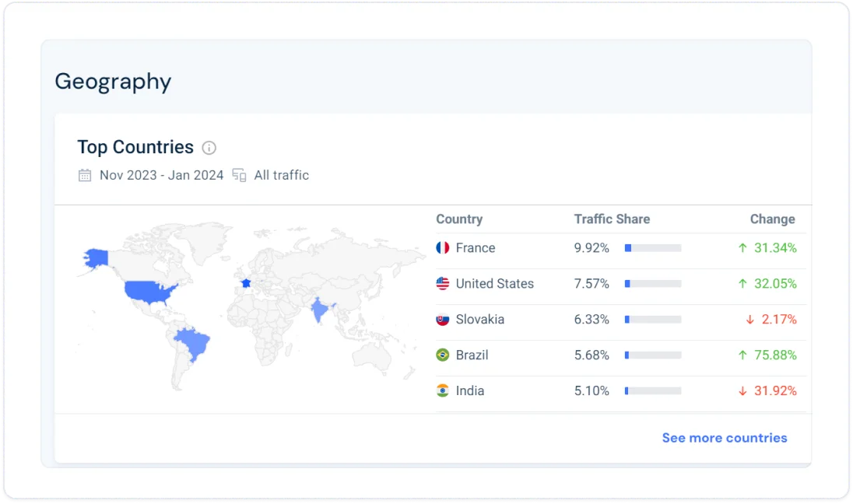Click the Country column header
Viewport: 853px width, 504px height.
click(x=459, y=219)
